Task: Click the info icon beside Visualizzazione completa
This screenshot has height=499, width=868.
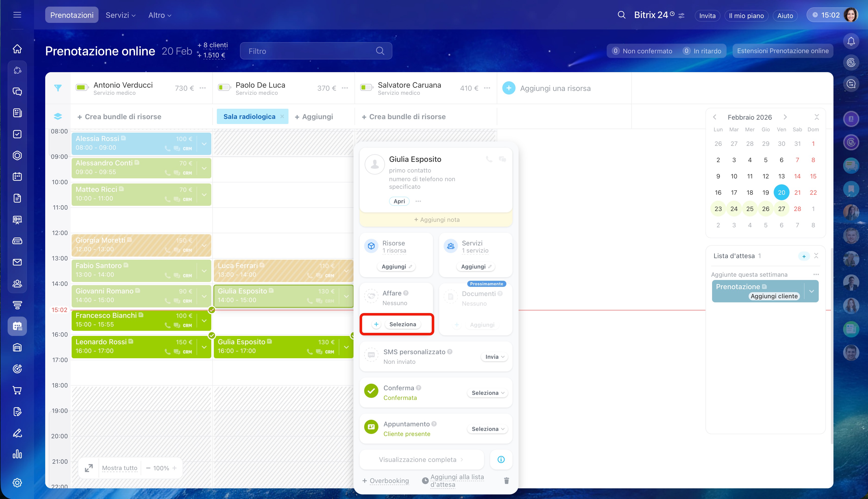Action: 501,460
